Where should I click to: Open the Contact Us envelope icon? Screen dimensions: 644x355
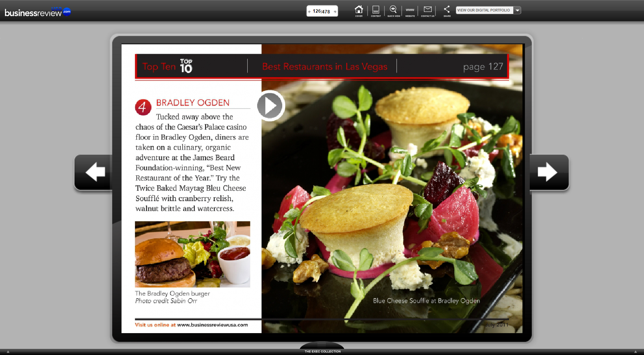tap(427, 11)
